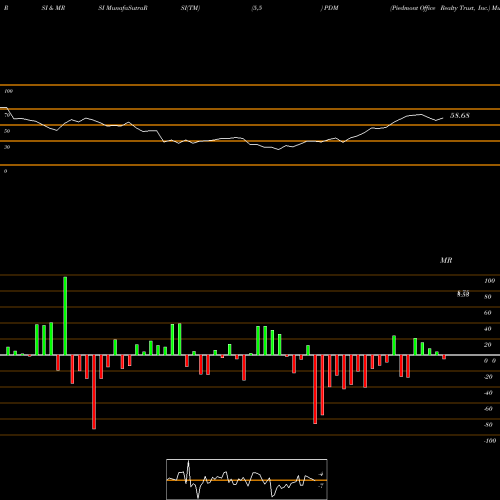This screenshot has width=500, height=500.
Task: Click the 'SI & MR' header text
Action: click(53, 8)
